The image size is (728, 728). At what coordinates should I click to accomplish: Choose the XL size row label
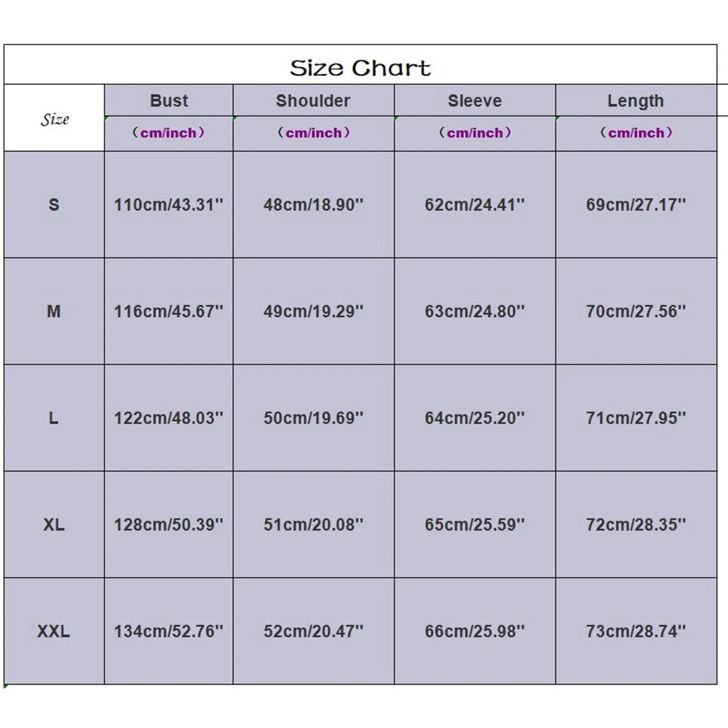(54, 525)
